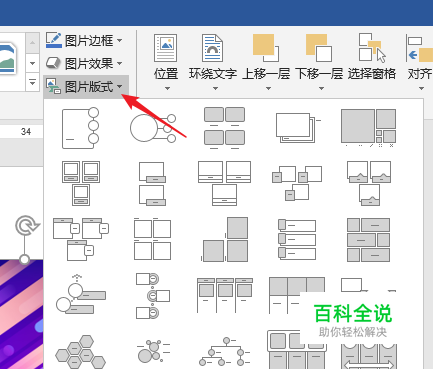Viewport: 433px width, 369px height.
Task: Click the 位置 position icon
Action: coord(166,48)
